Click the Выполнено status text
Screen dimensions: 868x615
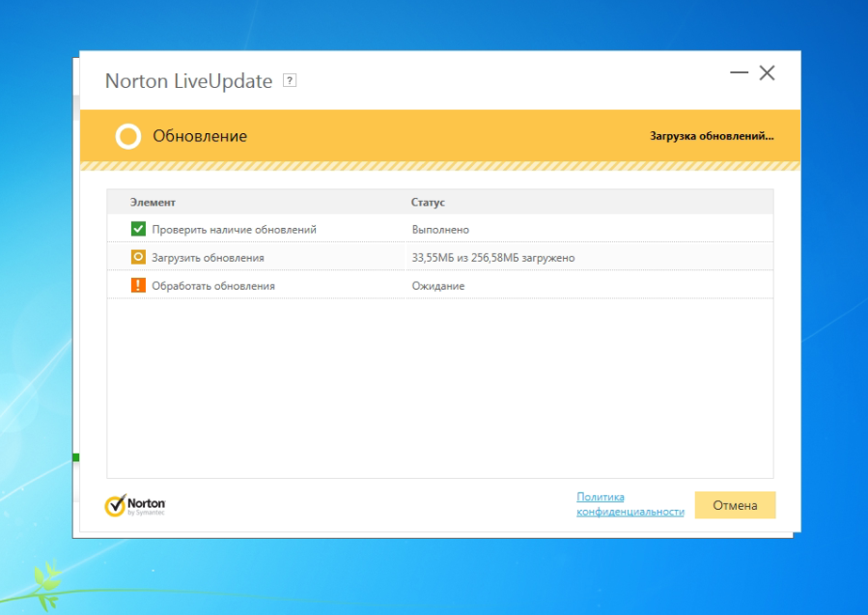coord(440,230)
